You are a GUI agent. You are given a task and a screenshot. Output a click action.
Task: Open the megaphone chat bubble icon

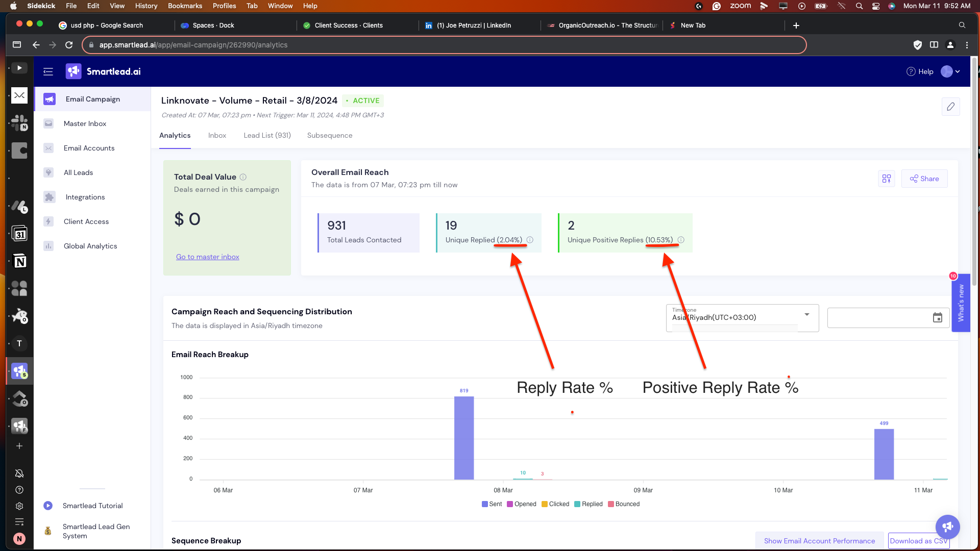[x=947, y=527]
